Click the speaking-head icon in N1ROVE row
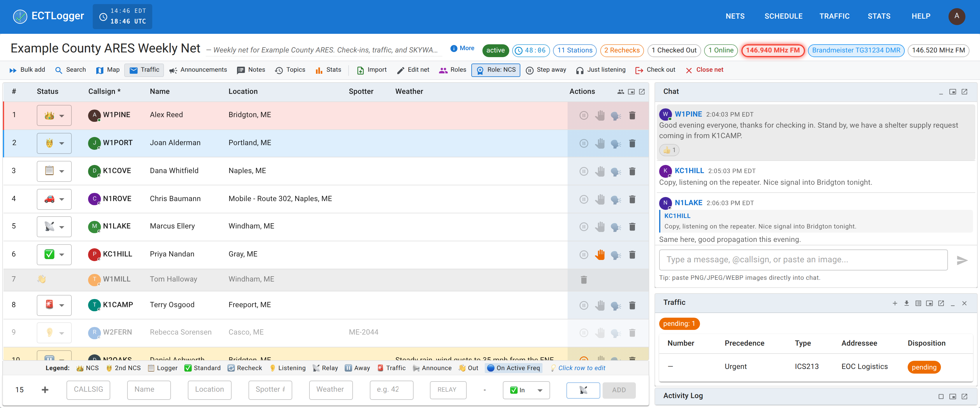This screenshot has height=408, width=980. [x=615, y=199]
